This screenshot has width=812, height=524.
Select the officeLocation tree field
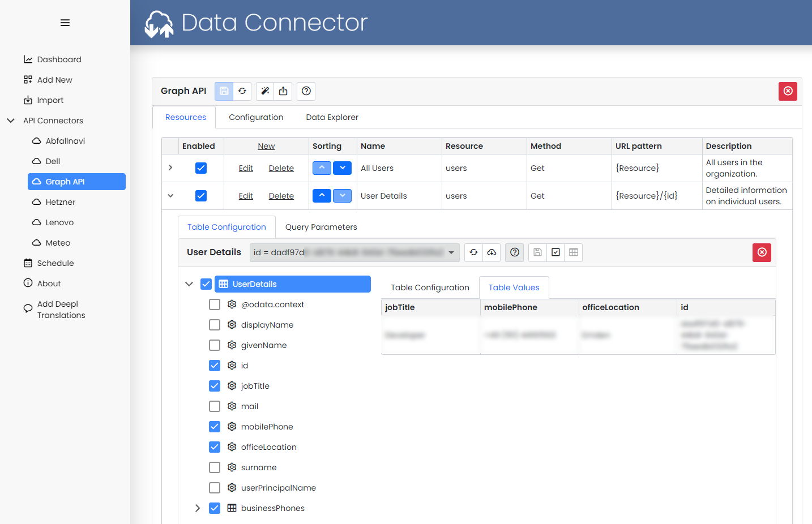[x=268, y=447]
